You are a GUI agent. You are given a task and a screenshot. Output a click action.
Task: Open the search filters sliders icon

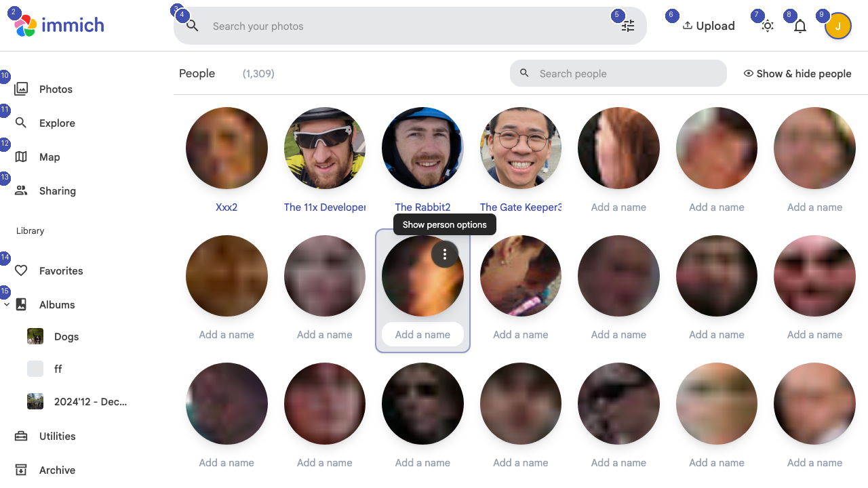pos(627,25)
